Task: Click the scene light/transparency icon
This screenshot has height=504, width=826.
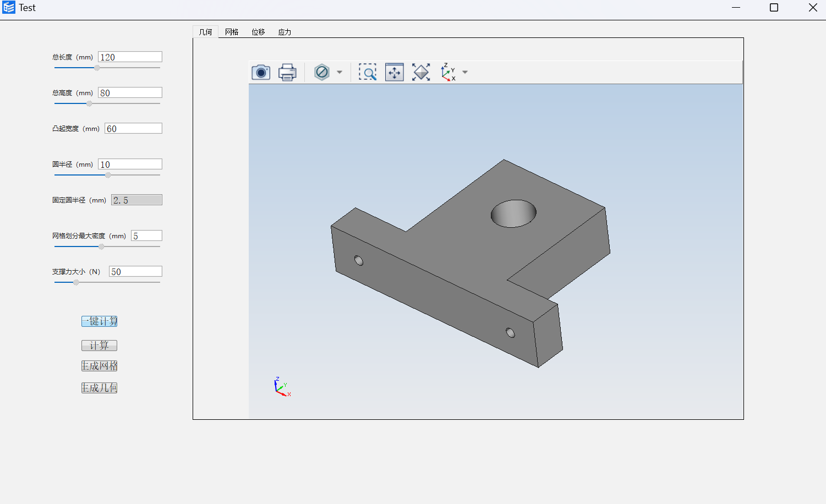Action: [x=322, y=72]
